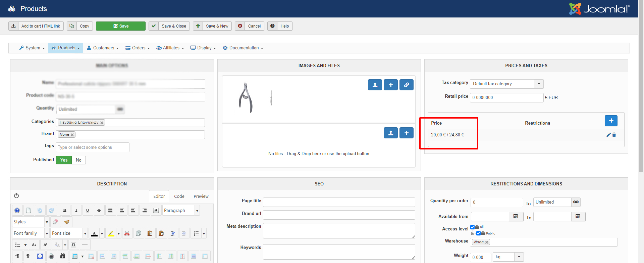Screen dimensions: 644x263
Task: Open Available from calendar picker
Action: coord(516,216)
